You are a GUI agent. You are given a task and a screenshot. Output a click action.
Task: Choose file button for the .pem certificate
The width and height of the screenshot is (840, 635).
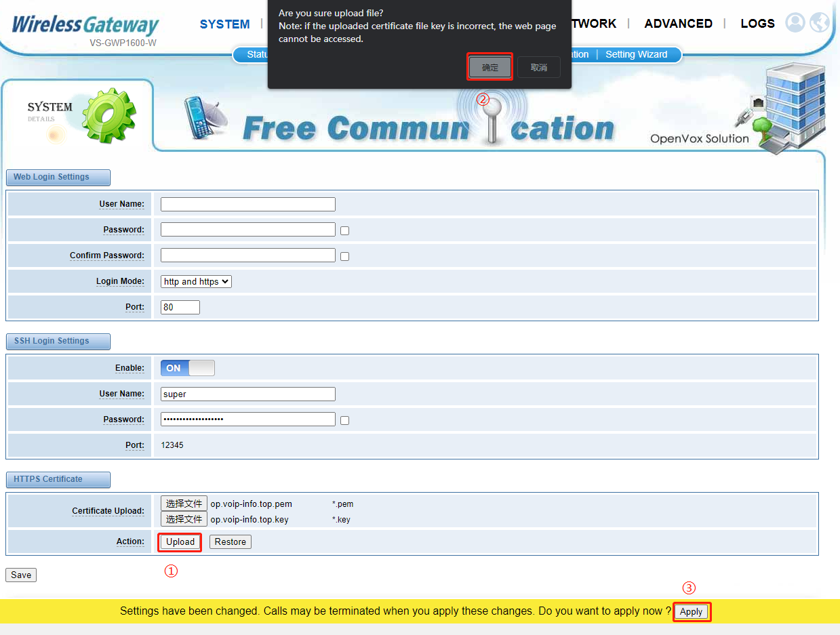[184, 504]
